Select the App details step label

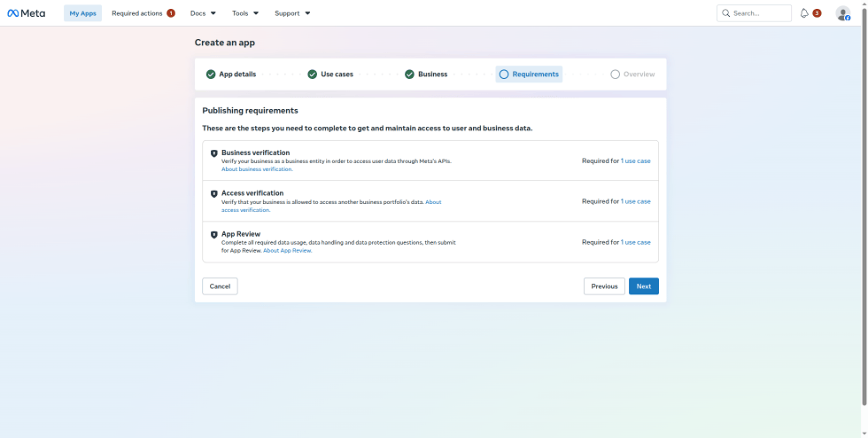click(x=237, y=74)
